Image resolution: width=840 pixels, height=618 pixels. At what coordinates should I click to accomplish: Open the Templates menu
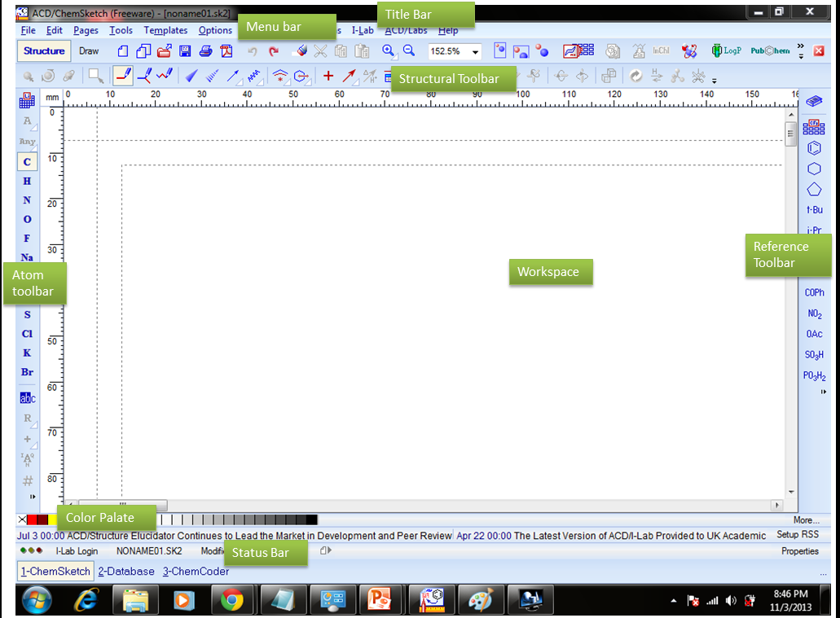(x=165, y=30)
